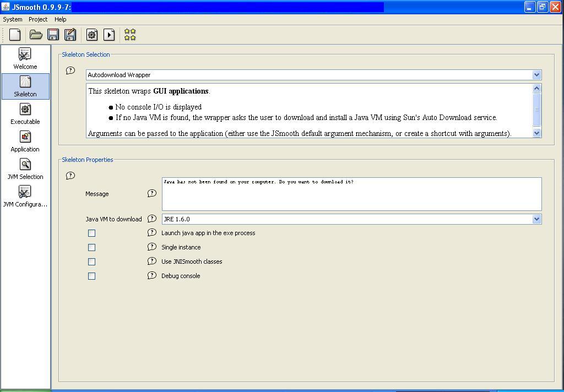Save the project as with the toolbar icon
This screenshot has height=392, width=564.
(70, 35)
